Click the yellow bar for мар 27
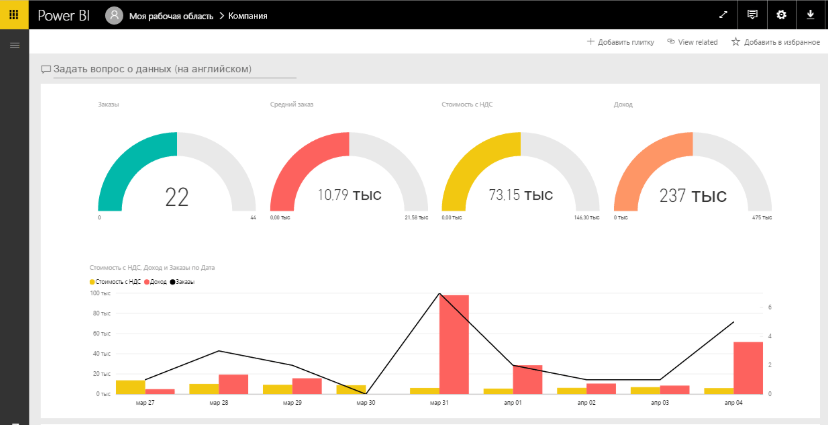 [x=130, y=387]
